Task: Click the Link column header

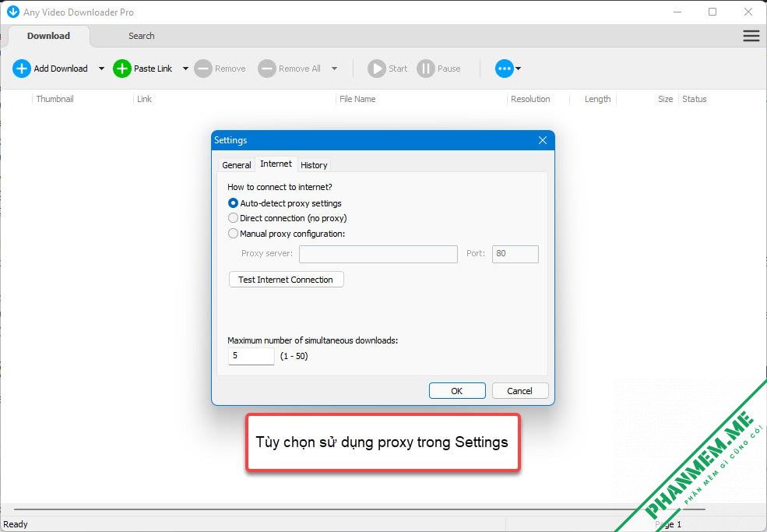Action: coord(144,100)
